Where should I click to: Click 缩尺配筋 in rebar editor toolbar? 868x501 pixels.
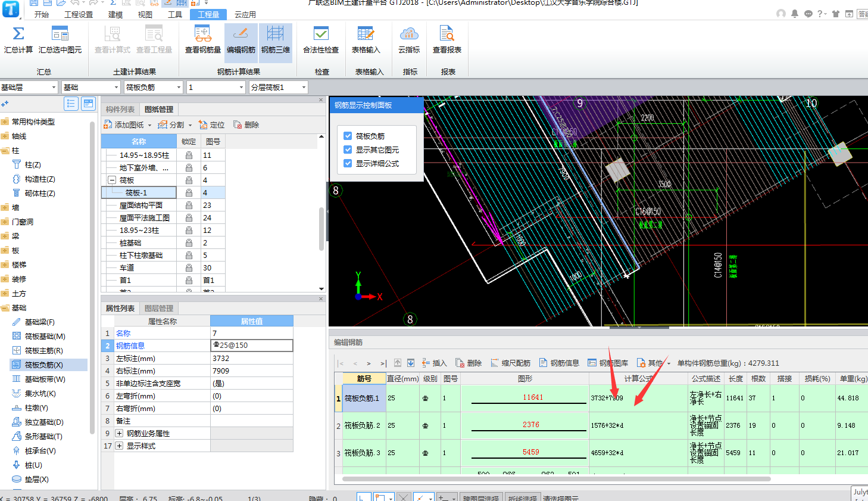tap(511, 363)
